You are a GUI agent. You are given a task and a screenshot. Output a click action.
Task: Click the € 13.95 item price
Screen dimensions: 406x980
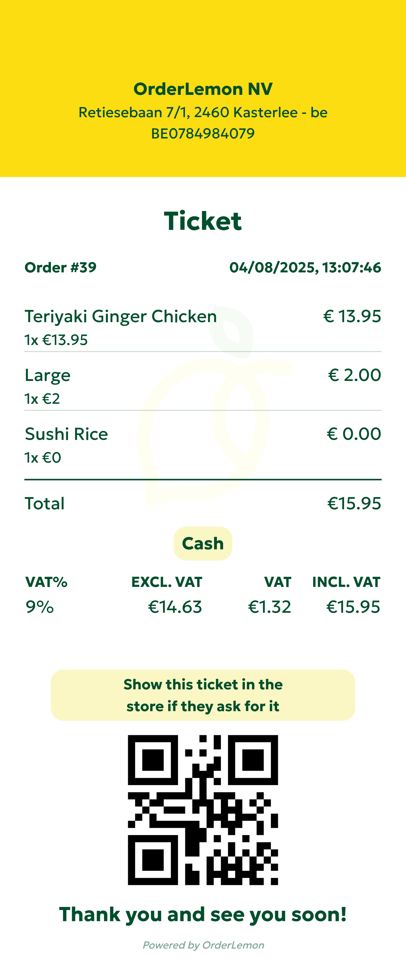click(x=352, y=317)
